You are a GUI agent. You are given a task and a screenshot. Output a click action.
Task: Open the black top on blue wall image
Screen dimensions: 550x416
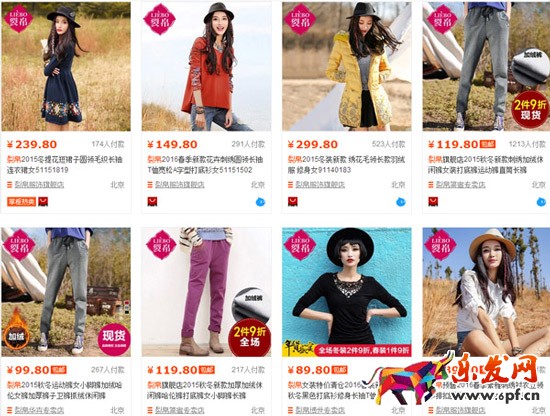coord(347,292)
